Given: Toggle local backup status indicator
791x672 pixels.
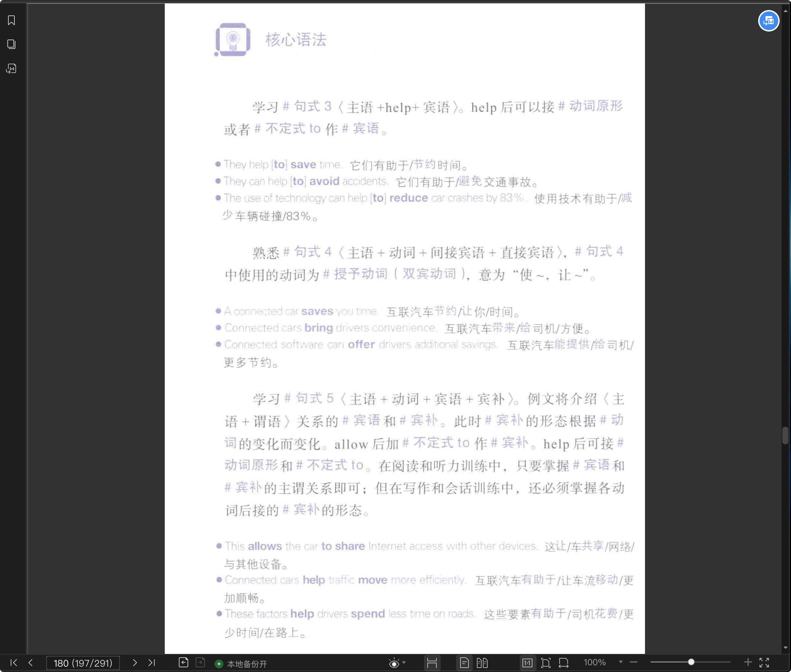Looking at the screenshot, I should 219,664.
